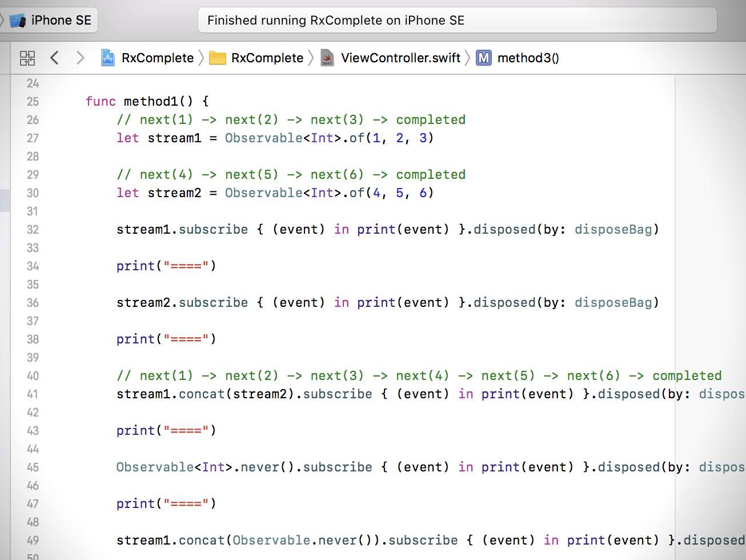Click print("====") on line 34

[166, 266]
